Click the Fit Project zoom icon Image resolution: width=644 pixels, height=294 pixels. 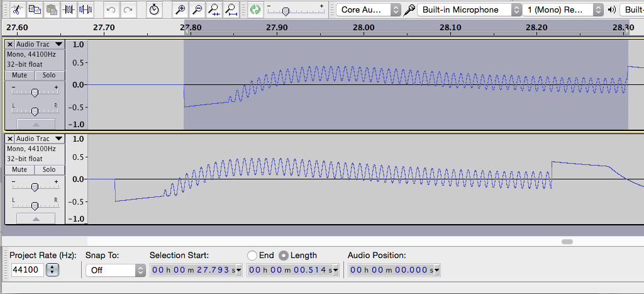pyautogui.click(x=231, y=9)
